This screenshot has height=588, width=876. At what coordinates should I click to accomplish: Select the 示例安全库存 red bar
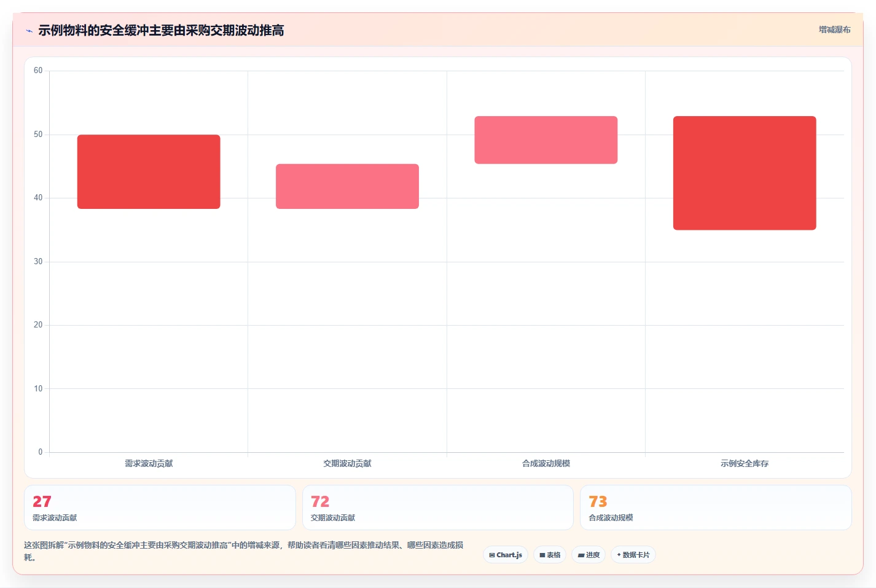pyautogui.click(x=745, y=173)
